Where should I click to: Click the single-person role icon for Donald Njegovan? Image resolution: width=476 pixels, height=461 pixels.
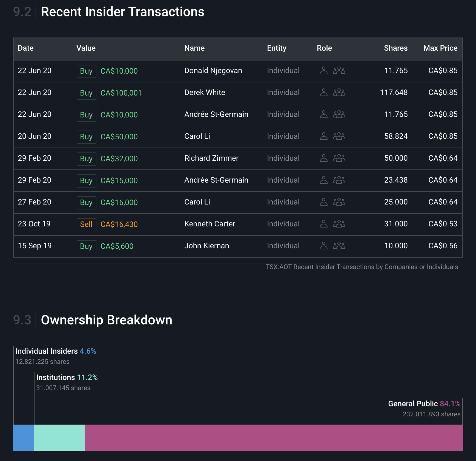[x=324, y=71]
